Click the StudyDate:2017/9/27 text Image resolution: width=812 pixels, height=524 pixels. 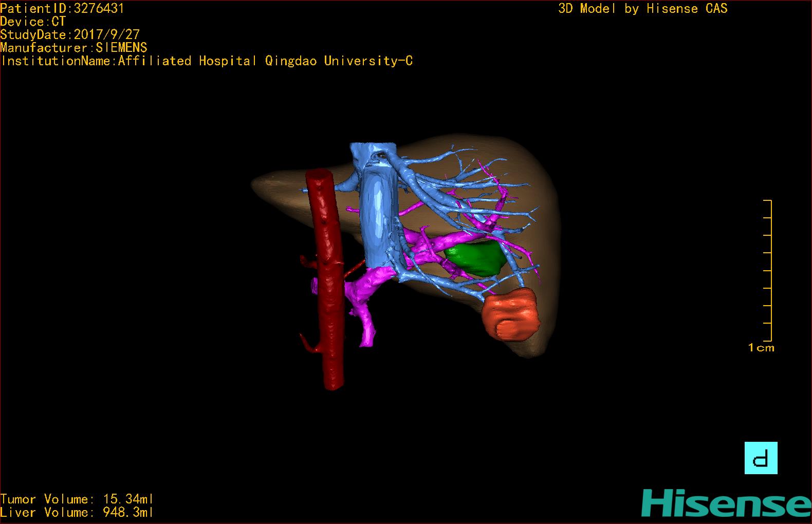(x=70, y=34)
